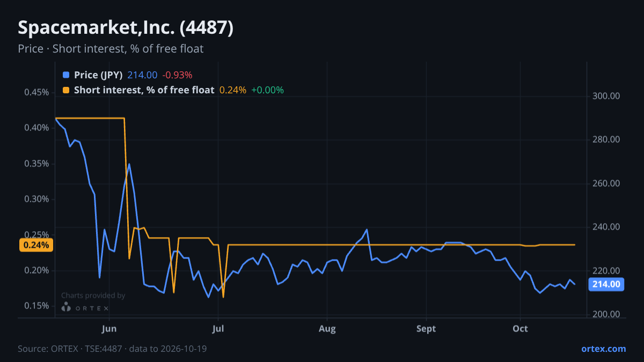Image resolution: width=644 pixels, height=362 pixels.
Task: Click the blue Price legend color swatch
Action: click(x=66, y=75)
